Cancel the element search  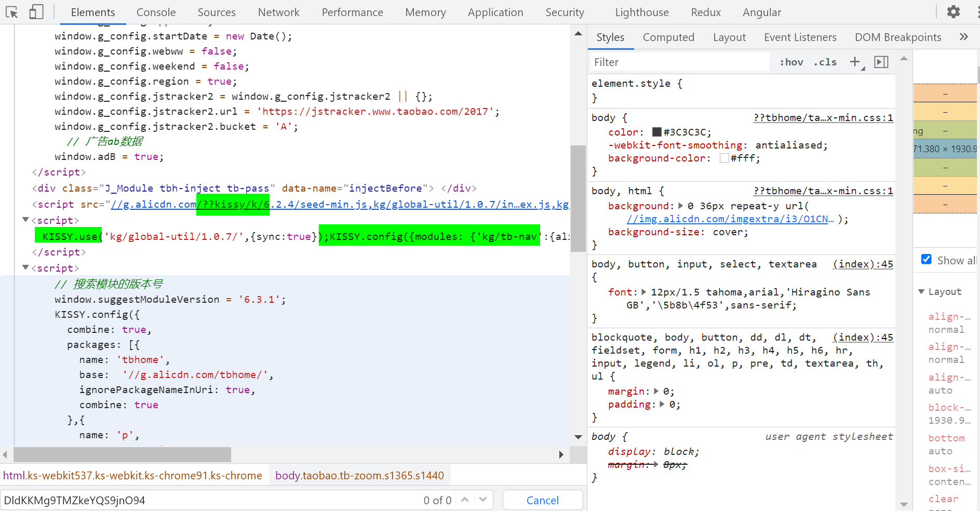543,500
